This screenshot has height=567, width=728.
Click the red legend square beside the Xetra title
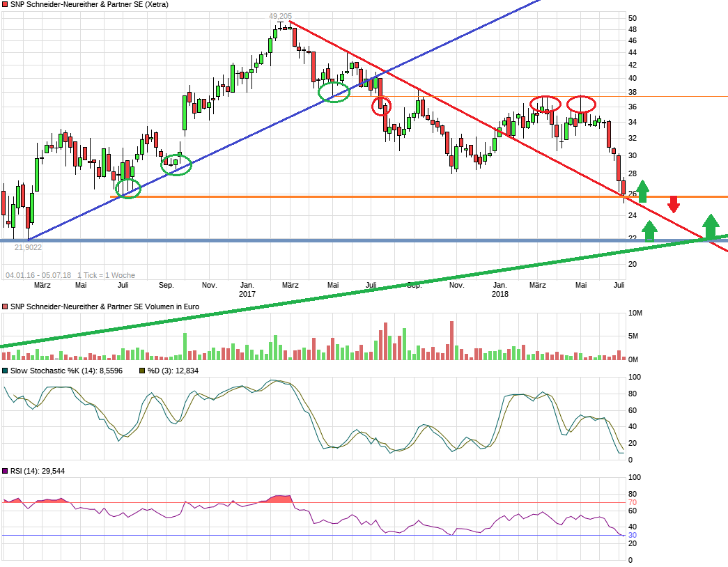click(x=5, y=5)
